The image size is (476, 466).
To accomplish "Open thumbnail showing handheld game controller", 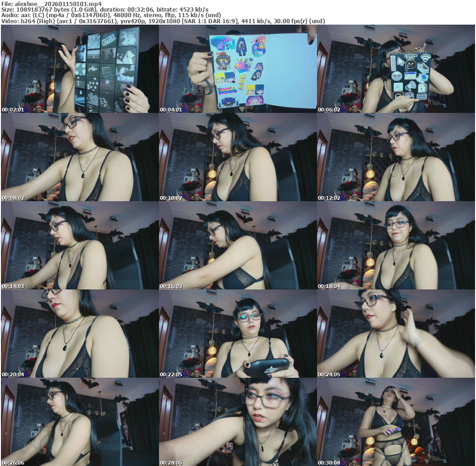I will pyautogui.click(x=238, y=334).
